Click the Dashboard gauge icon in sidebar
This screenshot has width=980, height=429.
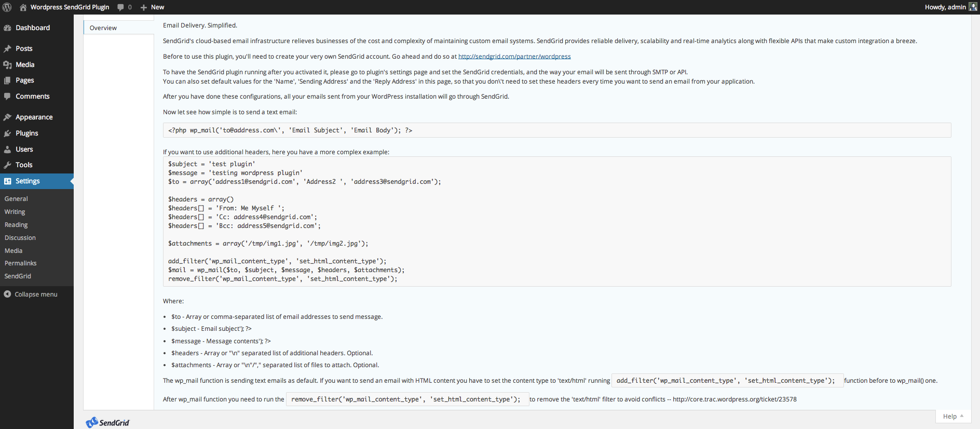coord(7,28)
